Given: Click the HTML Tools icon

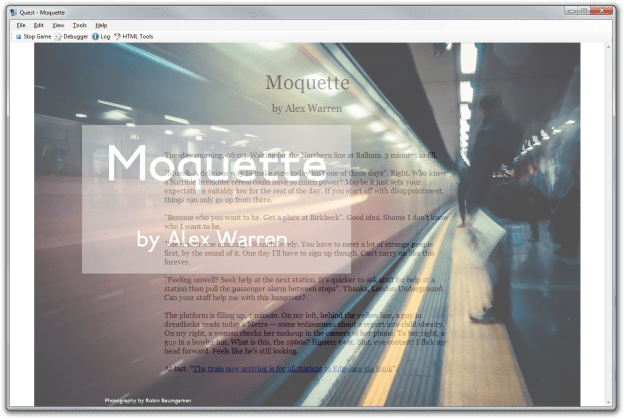Looking at the screenshot, I should [x=117, y=37].
